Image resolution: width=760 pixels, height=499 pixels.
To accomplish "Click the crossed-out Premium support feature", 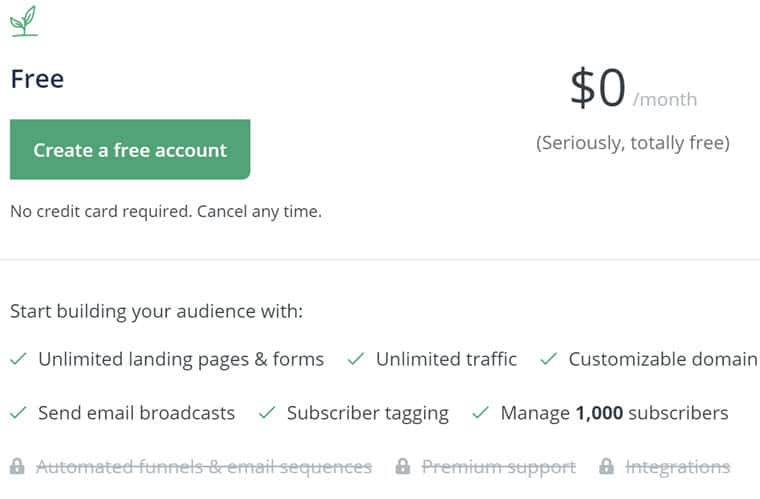I will (499, 468).
